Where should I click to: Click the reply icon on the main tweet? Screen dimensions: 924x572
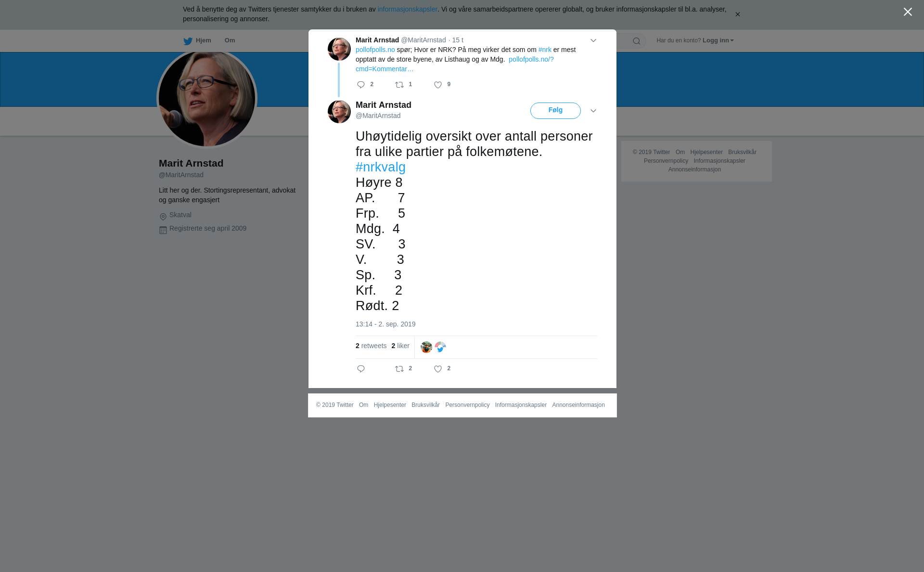361,369
